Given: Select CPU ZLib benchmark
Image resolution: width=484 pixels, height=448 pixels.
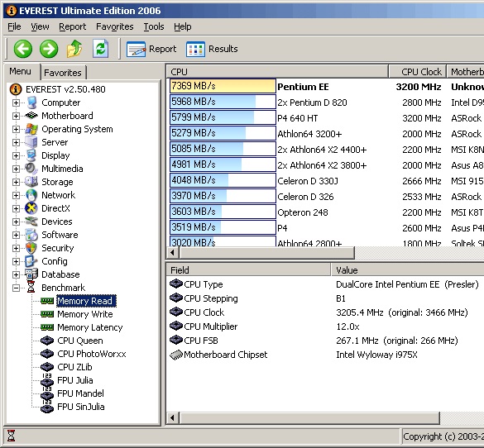Looking at the screenshot, I should [x=74, y=367].
